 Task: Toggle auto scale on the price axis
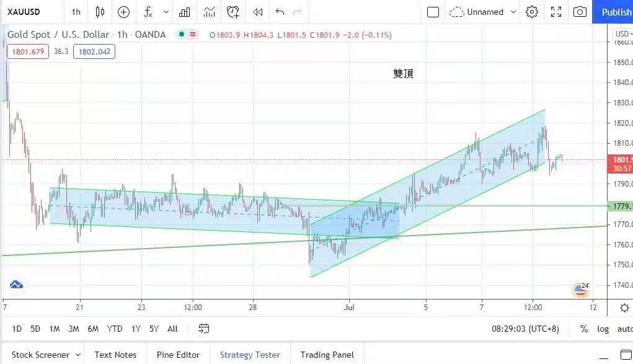624,329
